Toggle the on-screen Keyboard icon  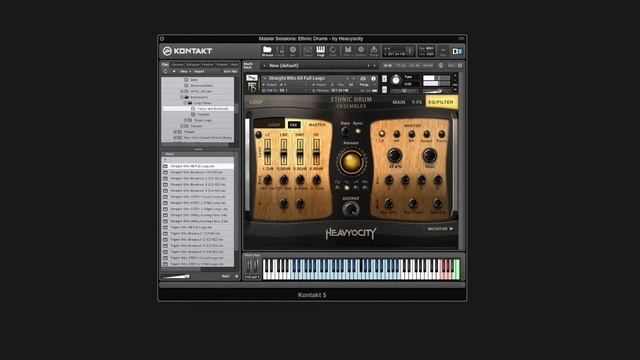(320, 51)
